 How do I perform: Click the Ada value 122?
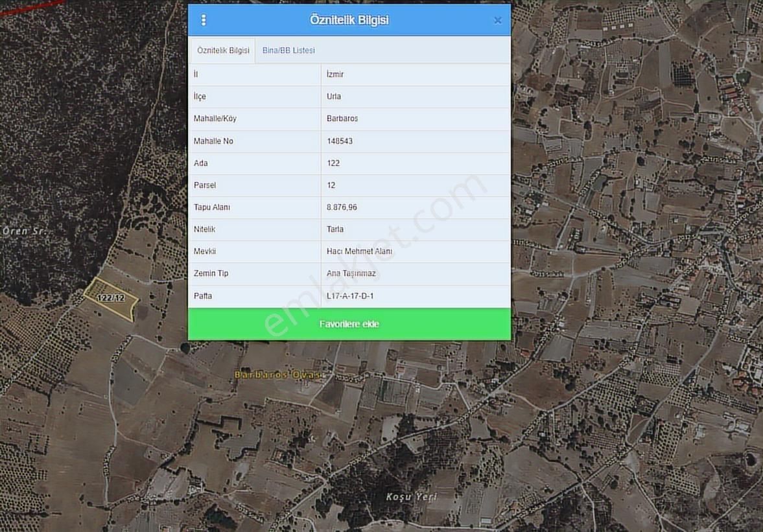[333, 163]
